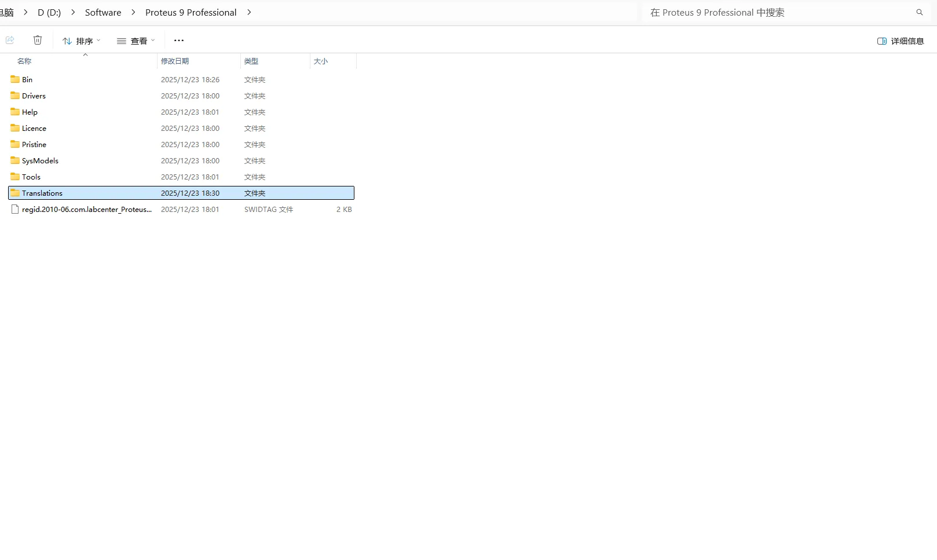Viewport: 937px width, 560px height.
Task: Click the 文件夹 type cell of Tools row
Action: [x=255, y=177]
